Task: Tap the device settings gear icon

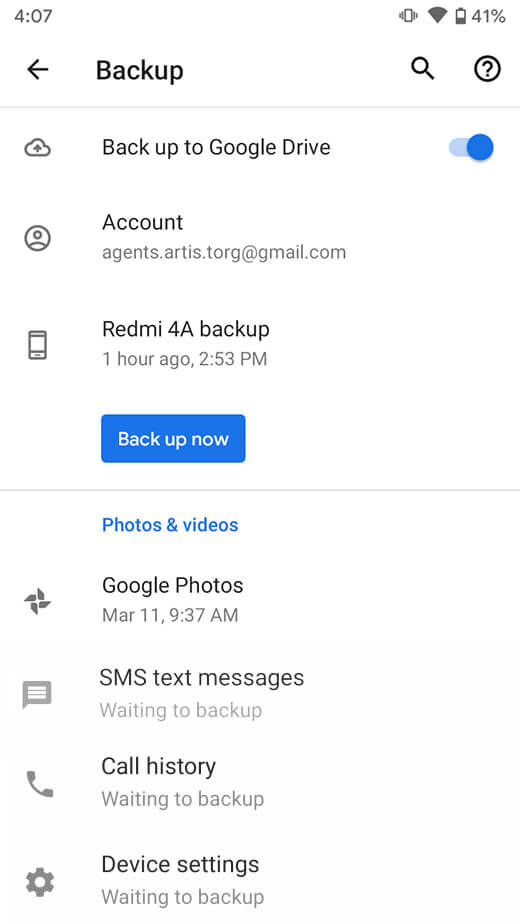Action: tap(40, 882)
